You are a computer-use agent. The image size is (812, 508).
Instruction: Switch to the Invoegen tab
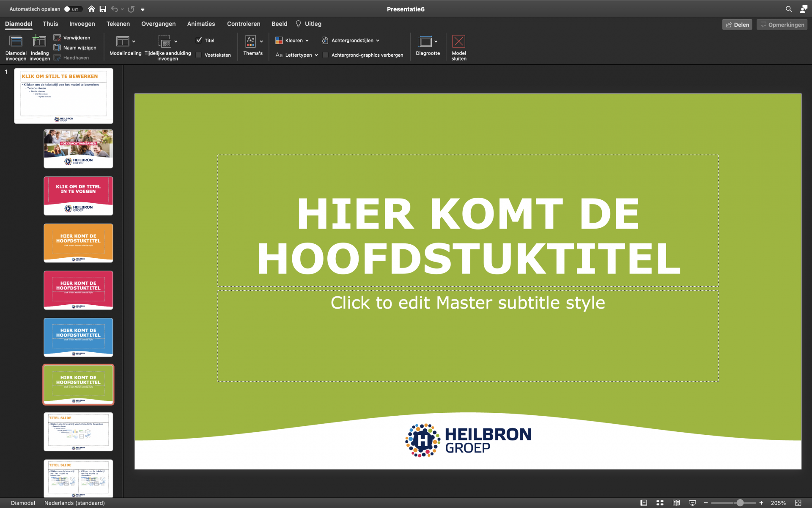pos(82,24)
